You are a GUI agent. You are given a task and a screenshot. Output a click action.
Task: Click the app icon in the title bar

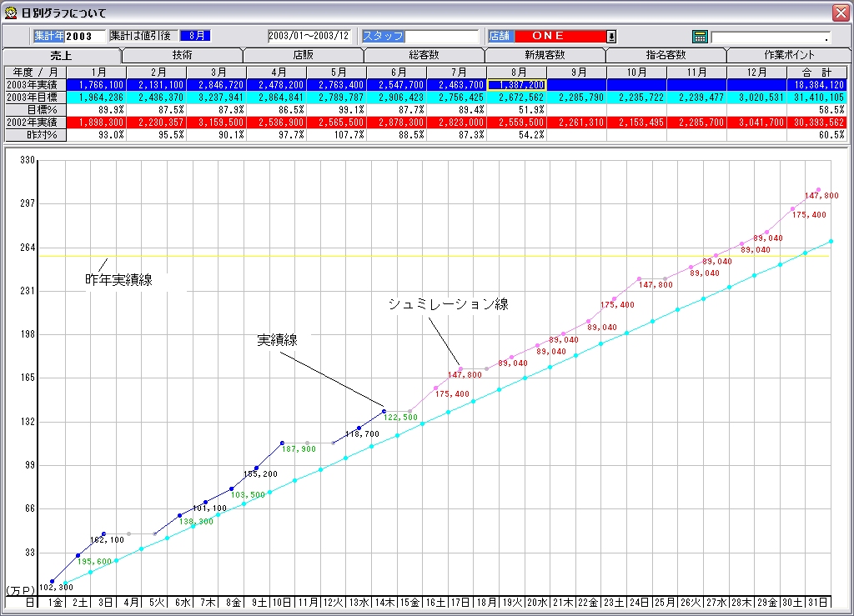[11, 13]
